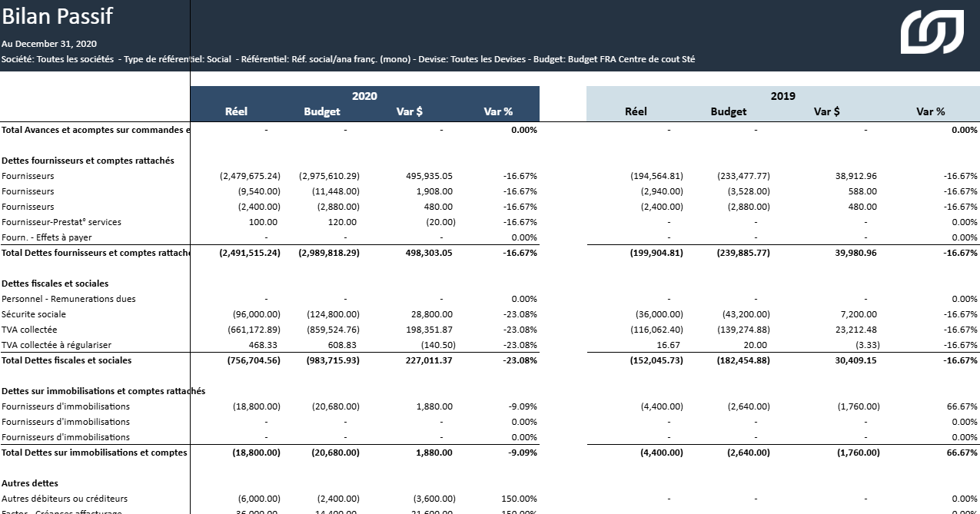Click the 'Dettes fournisseurs et comptes rattachés' section heading
This screenshot has width=980, height=514.
[88, 161]
